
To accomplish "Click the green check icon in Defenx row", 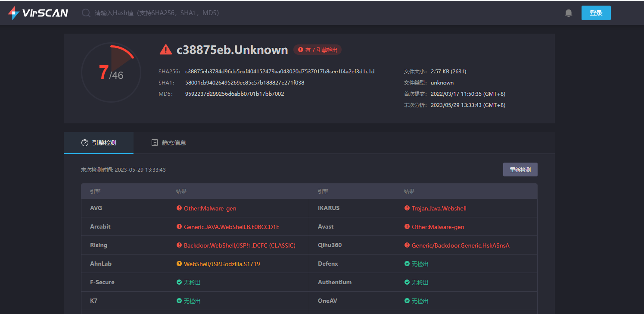I will coord(407,264).
